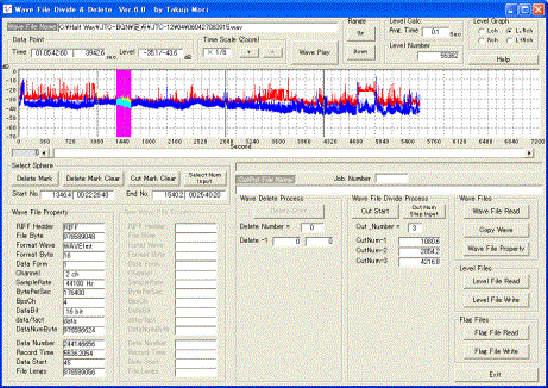The width and height of the screenshot is (548, 388).
Task: Click the Ave. Time input field
Action: tap(435, 32)
